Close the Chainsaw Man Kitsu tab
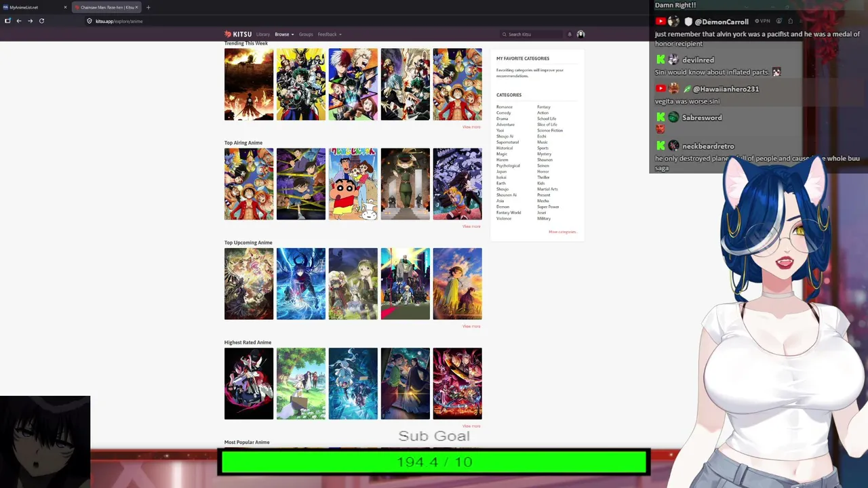The width and height of the screenshot is (868, 488). [136, 7]
